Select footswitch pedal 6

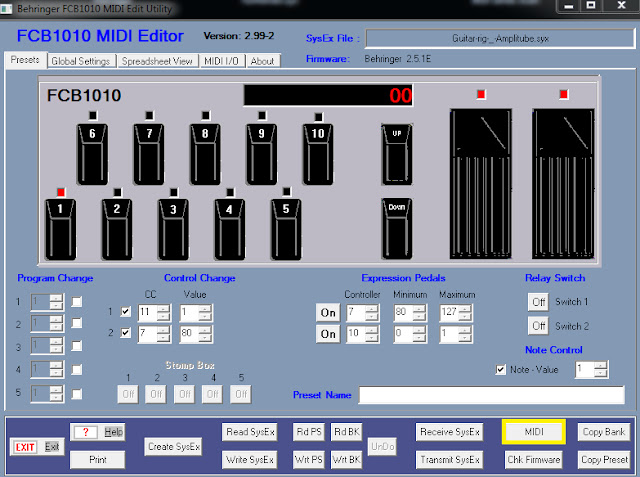click(93, 154)
